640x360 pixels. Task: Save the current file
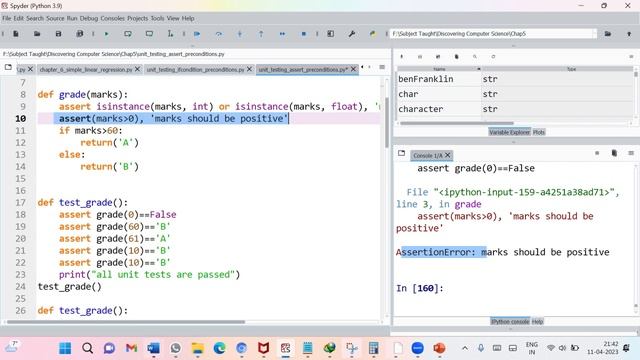coord(58,34)
